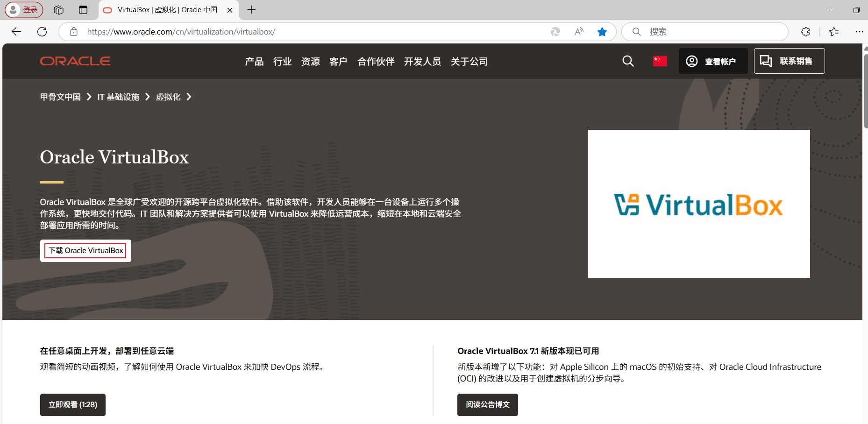
Task: Click 立即观看 (1:28) video button
Action: click(73, 404)
